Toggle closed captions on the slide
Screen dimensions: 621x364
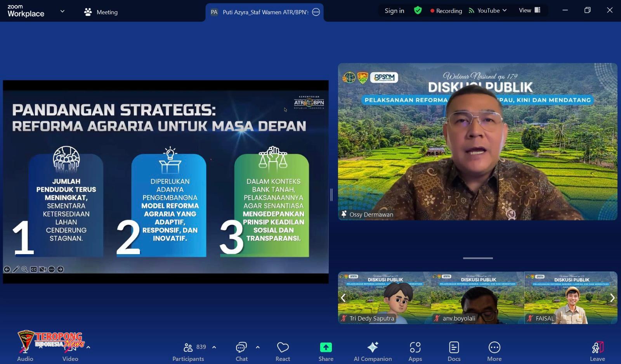pos(34,269)
